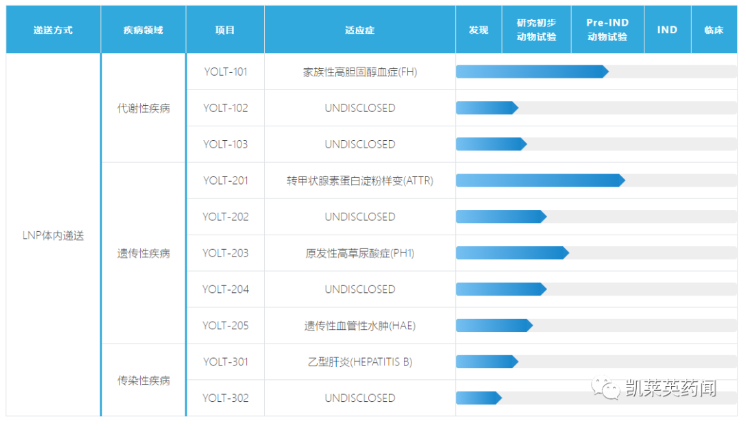This screenshot has width=746, height=430.
Task: Click indication 转甲状腺素蛋白淀粉样变(ATTR)
Action: (360, 181)
